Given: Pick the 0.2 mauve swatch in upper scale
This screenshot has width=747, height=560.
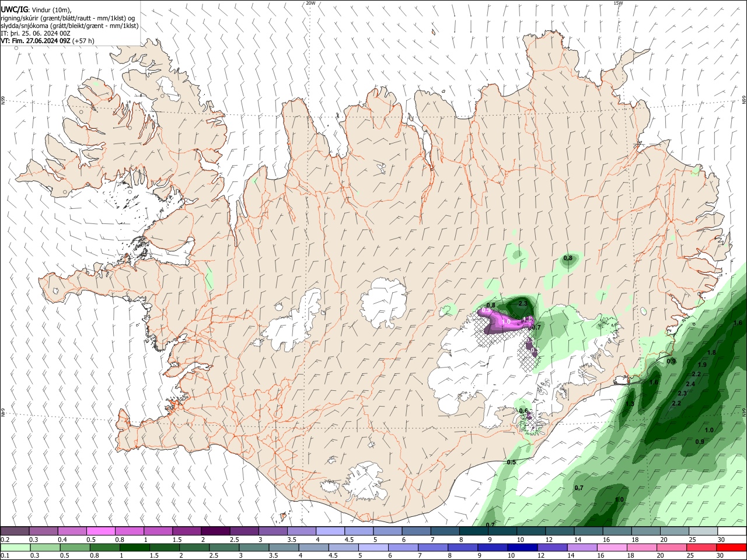Looking at the screenshot, I should pos(15,531).
